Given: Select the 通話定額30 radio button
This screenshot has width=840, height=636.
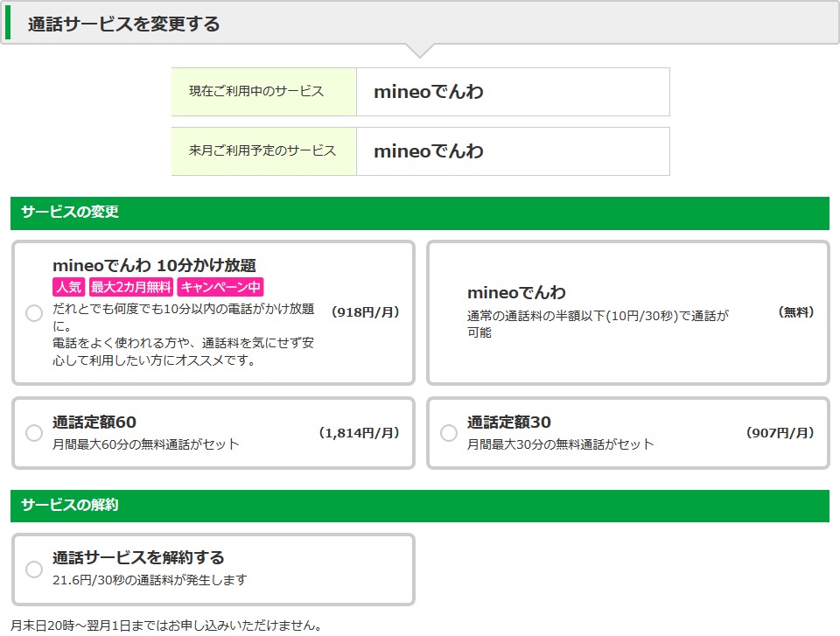Looking at the screenshot, I should [x=449, y=433].
